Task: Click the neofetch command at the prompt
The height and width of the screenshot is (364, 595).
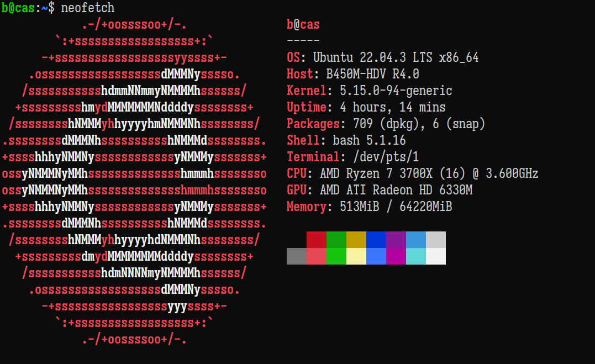Action: click(88, 8)
